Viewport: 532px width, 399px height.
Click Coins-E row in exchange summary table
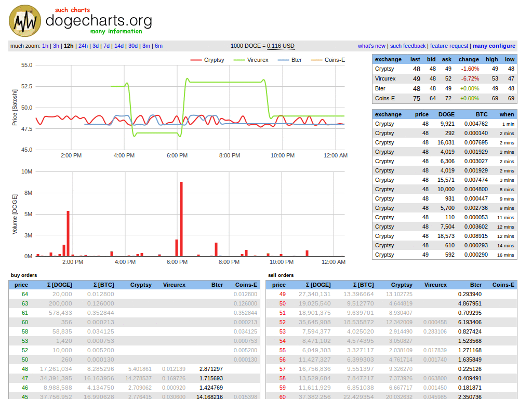click(x=445, y=98)
